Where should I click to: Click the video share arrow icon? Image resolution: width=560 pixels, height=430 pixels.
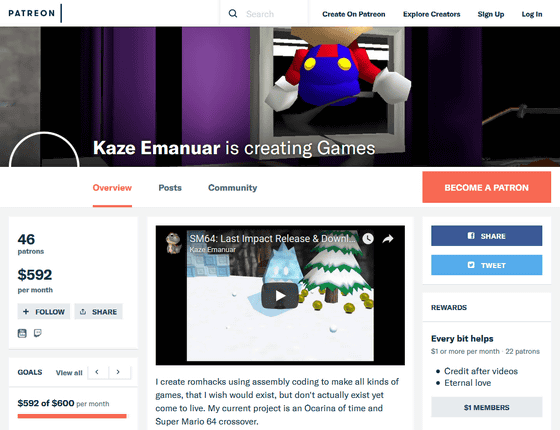coord(388,239)
